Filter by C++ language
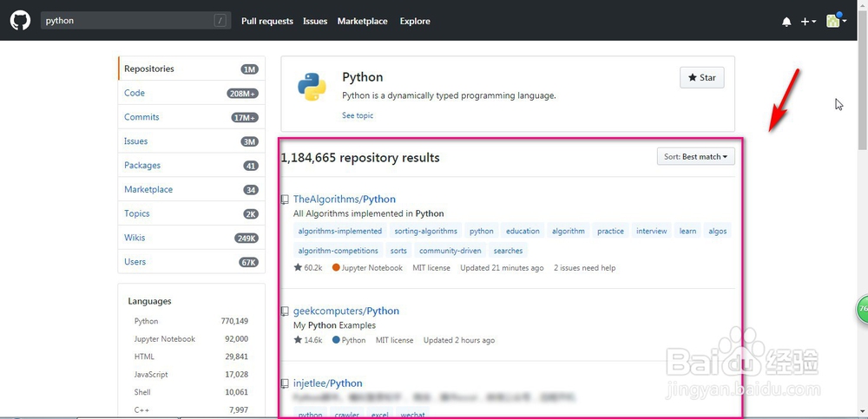 [x=191, y=409]
